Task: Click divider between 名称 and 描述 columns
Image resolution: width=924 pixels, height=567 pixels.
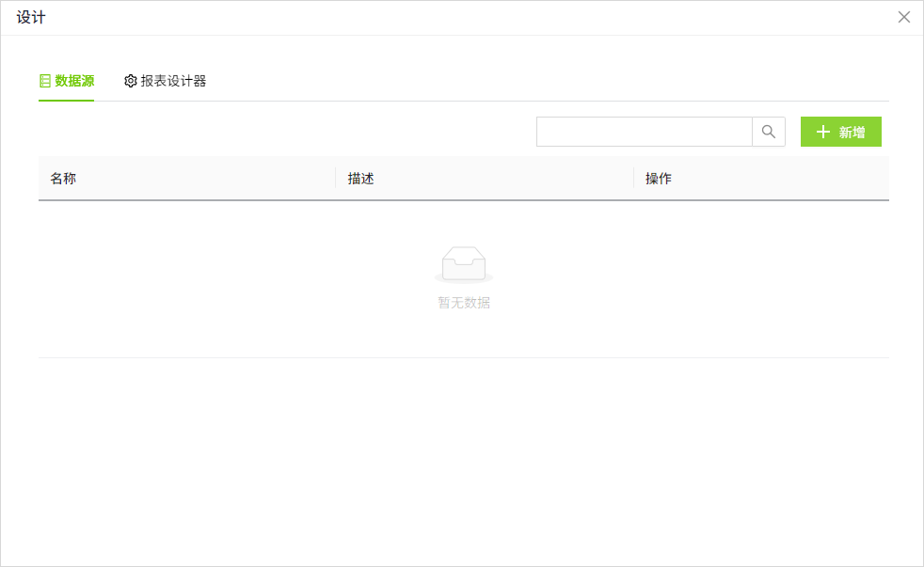Action: (x=336, y=179)
